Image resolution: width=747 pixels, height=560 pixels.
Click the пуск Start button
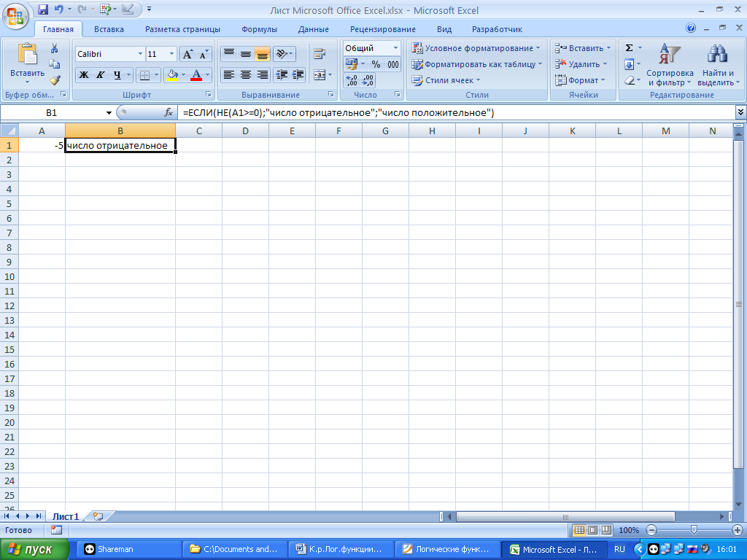(34, 550)
